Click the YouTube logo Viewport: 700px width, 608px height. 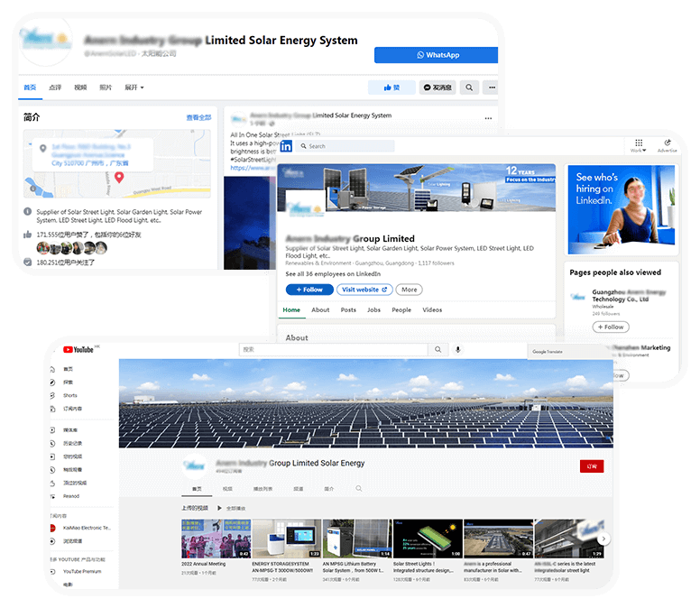pos(79,349)
